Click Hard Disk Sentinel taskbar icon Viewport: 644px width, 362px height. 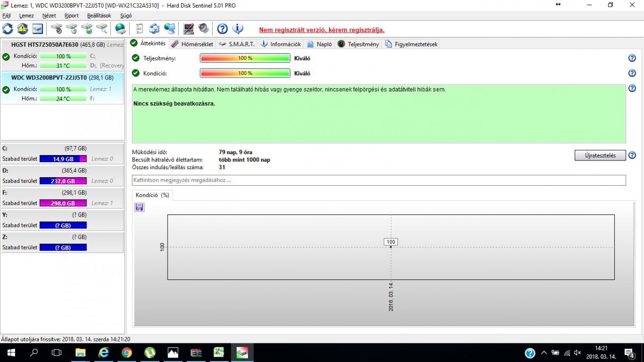point(243,353)
